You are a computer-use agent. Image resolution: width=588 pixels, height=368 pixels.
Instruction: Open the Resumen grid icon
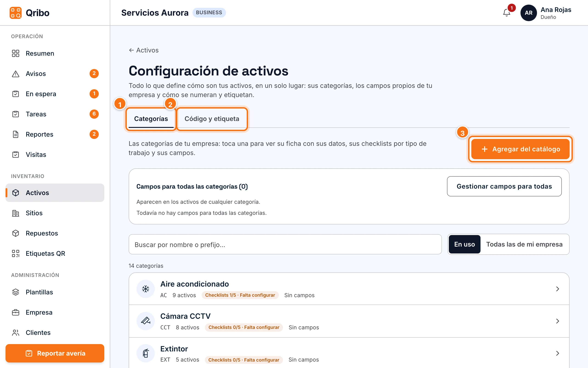pos(16,53)
